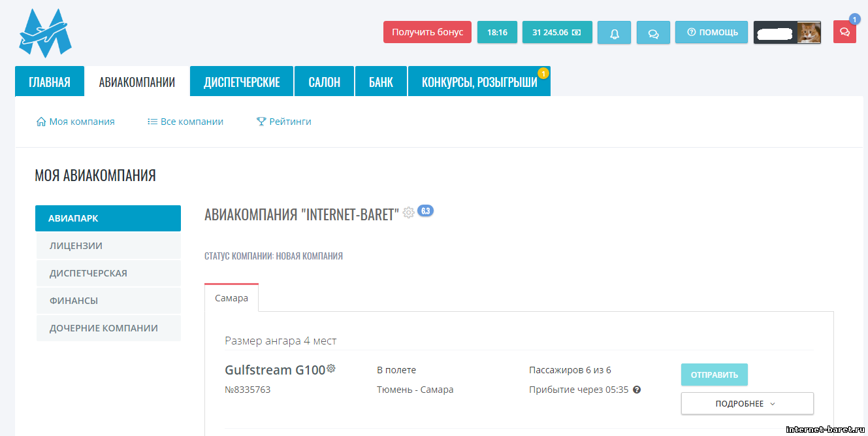Switch to the "ДИСПЕТЧЕРСКИЕ" tab

[242, 82]
